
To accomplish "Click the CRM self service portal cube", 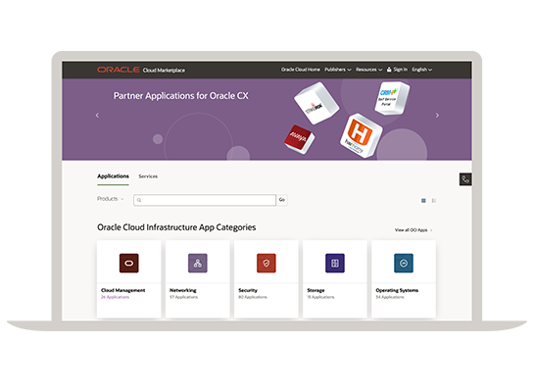I will [392, 98].
